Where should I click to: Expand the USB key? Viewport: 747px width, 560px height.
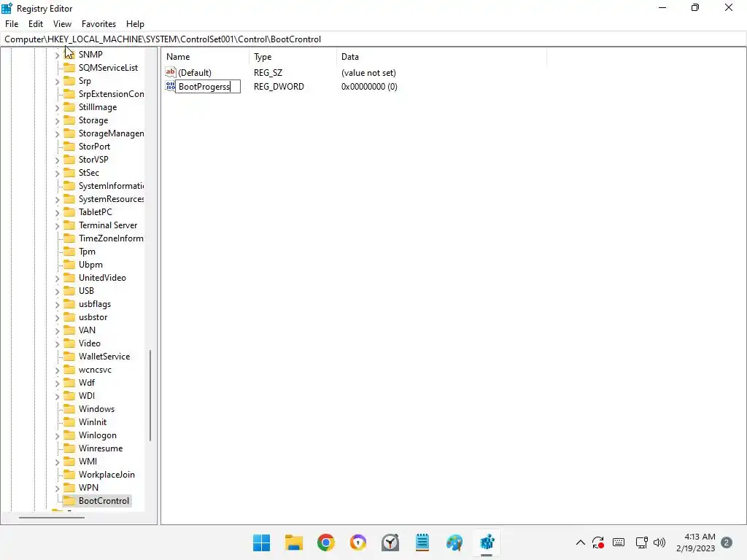[x=57, y=292]
